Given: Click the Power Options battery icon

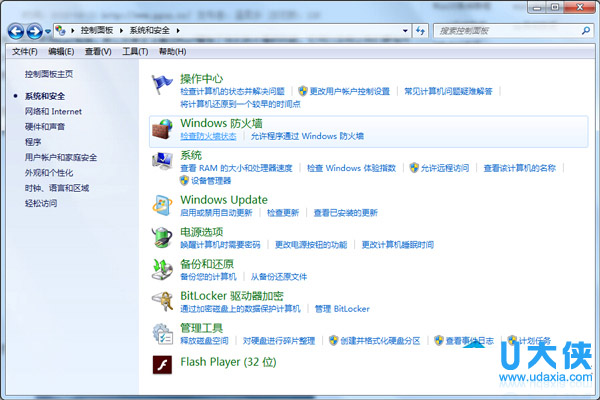Looking at the screenshot, I should (162, 237).
